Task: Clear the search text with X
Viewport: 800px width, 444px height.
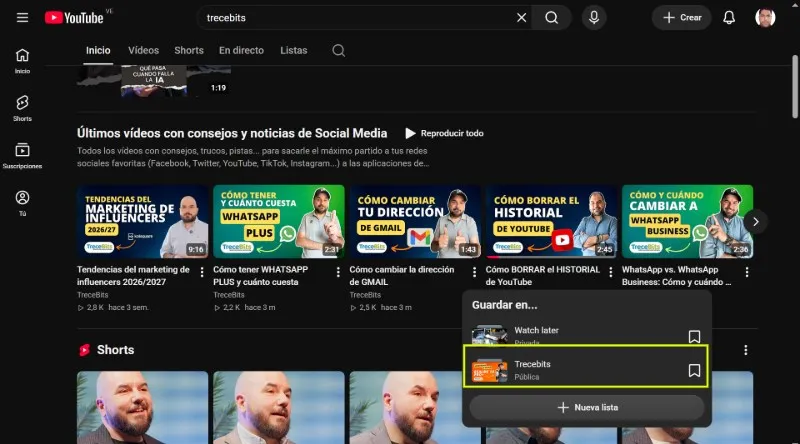Action: [x=521, y=18]
